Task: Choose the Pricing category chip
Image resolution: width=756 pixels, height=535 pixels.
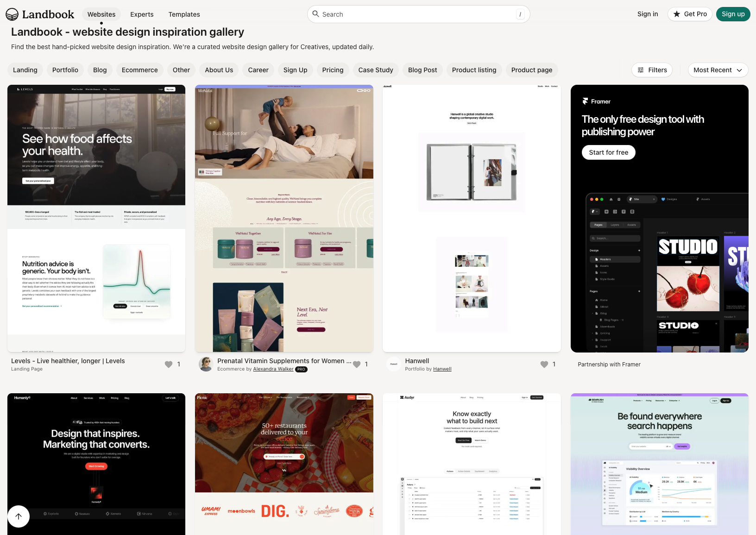Action: click(333, 70)
